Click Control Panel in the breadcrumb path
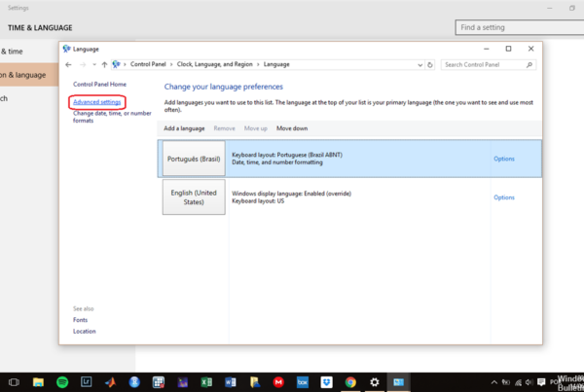This screenshot has height=392, width=584. point(148,64)
